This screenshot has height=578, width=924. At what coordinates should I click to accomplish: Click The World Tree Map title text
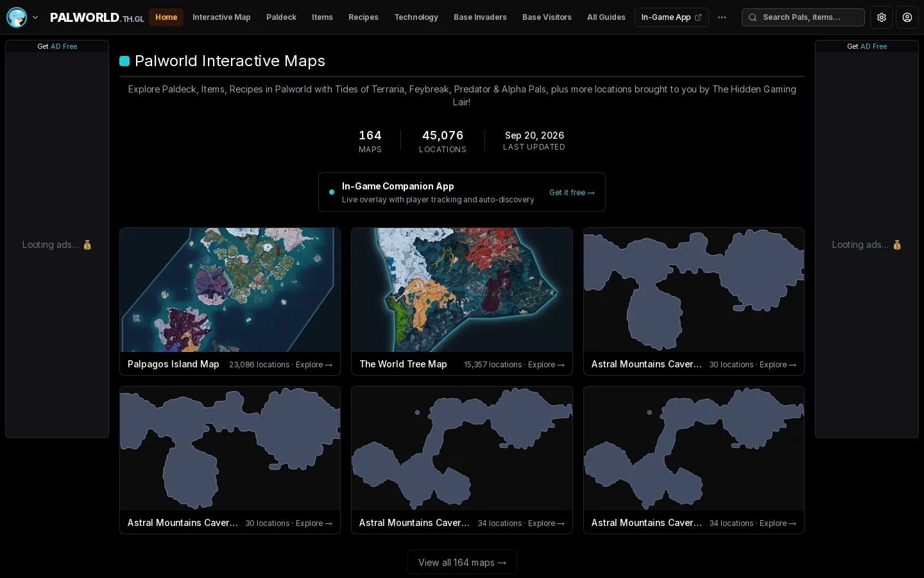(403, 364)
